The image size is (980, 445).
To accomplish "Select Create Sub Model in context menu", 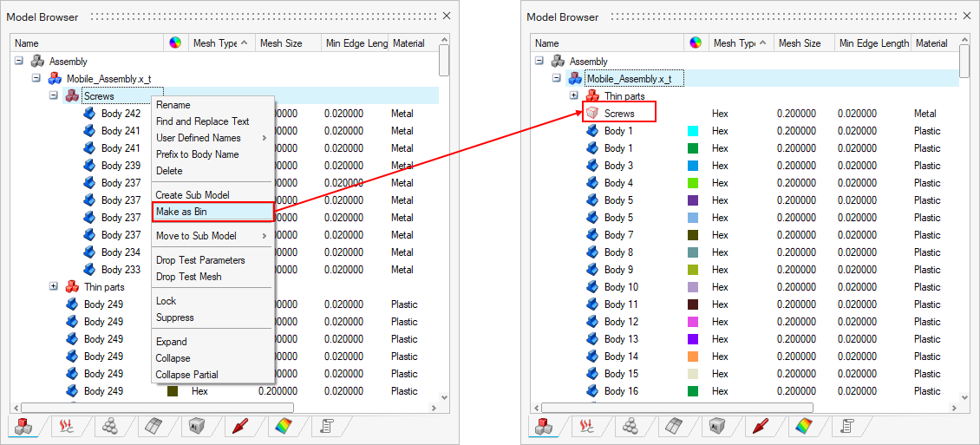I will 192,195.
